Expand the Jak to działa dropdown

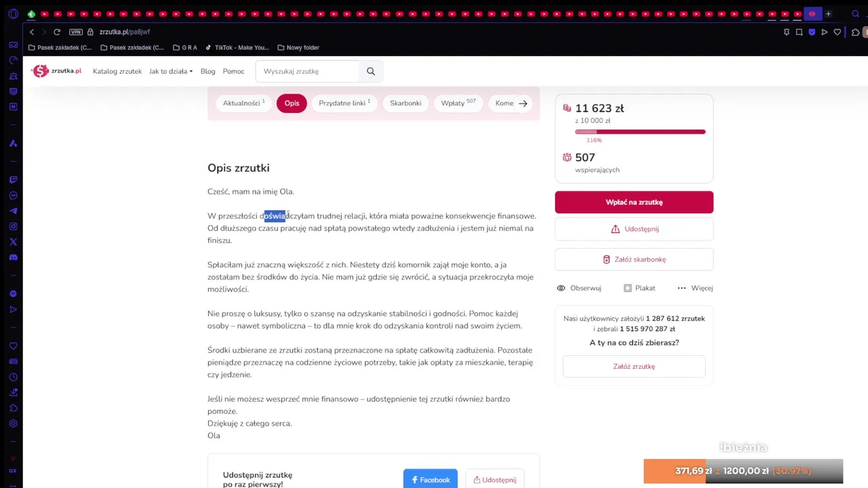pyautogui.click(x=171, y=71)
